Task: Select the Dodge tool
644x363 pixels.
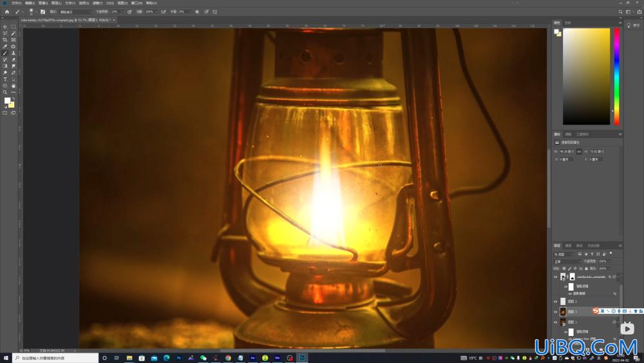Action: pyautogui.click(x=5, y=73)
